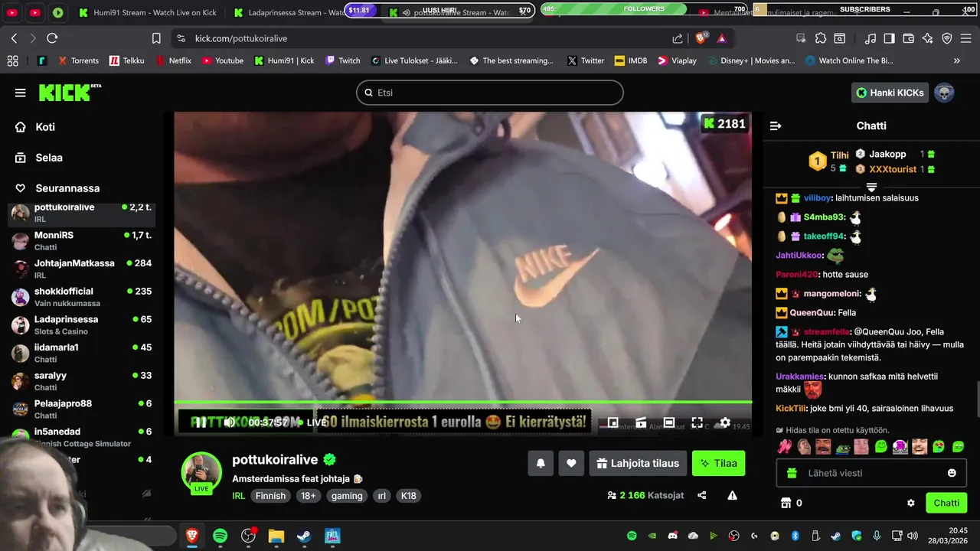
Task: Open browser extensions puzzle icon
Action: click(x=821, y=38)
